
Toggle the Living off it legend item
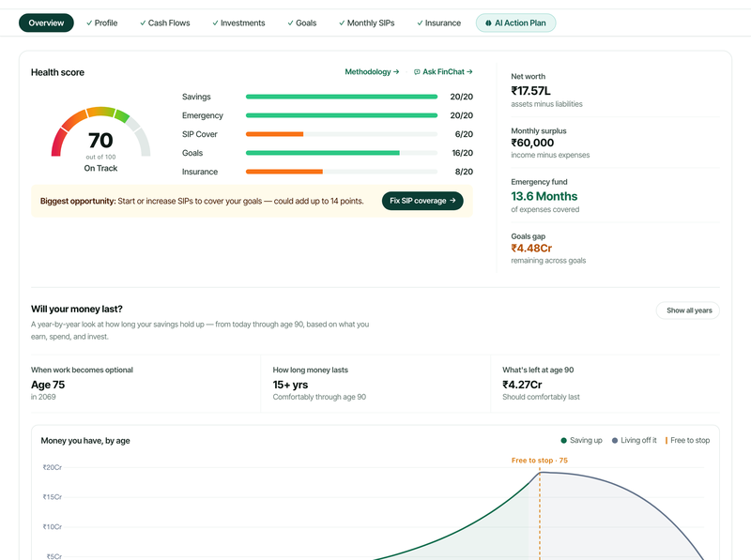(x=635, y=440)
